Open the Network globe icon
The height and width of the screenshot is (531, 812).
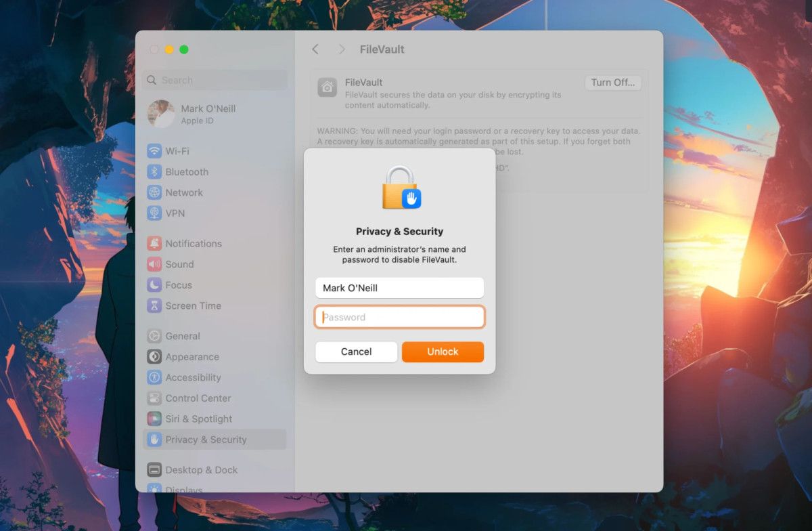[154, 192]
